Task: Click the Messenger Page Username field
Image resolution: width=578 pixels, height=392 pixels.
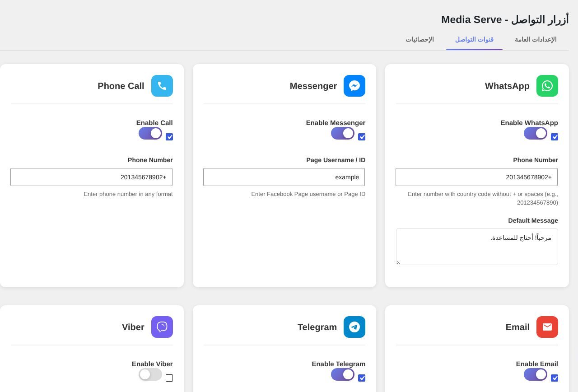Action: [284, 177]
